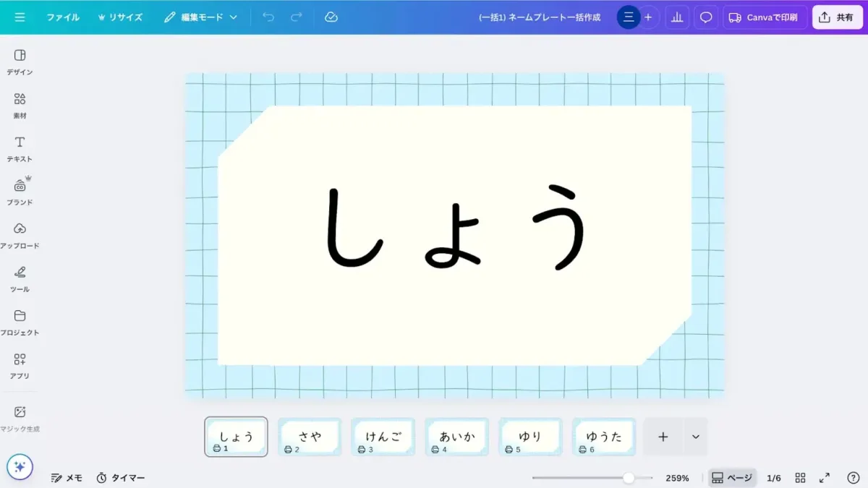868x488 pixels.
Task: Open the 編集モード dropdown
Action: point(200,17)
